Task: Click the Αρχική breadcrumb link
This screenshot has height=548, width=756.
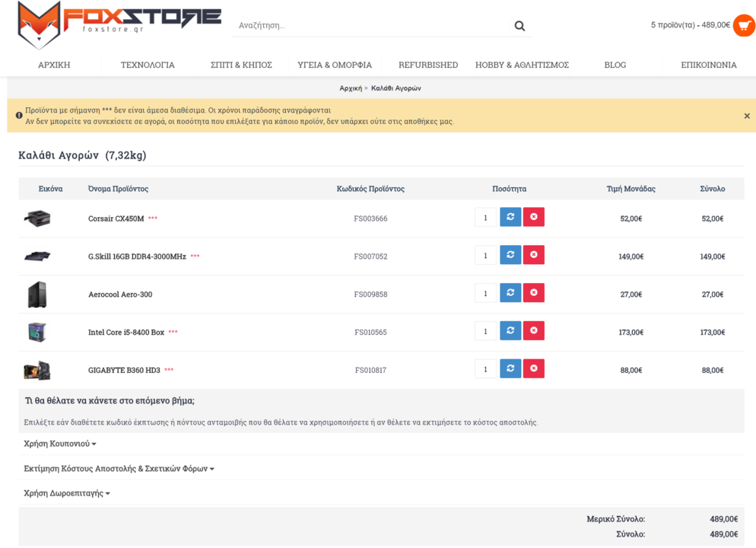Action: tap(351, 88)
